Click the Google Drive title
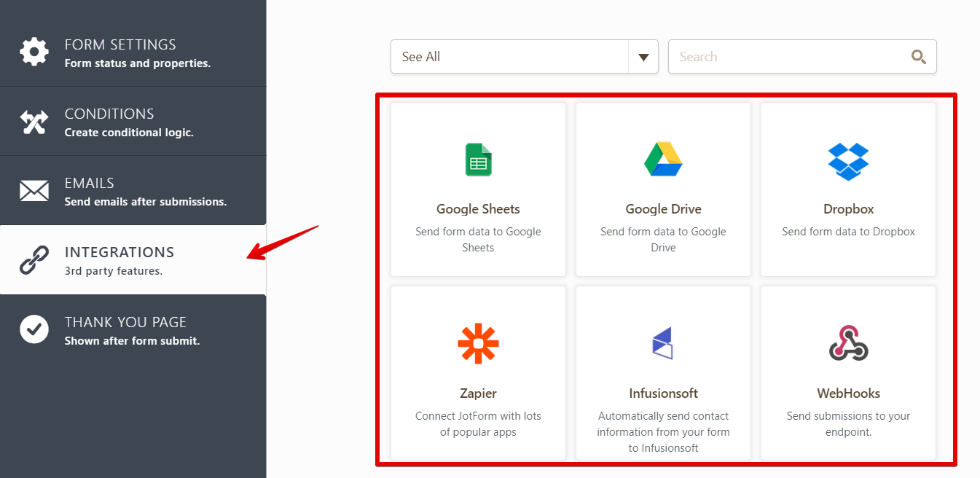Viewport: 980px width, 478px height. [x=663, y=209]
